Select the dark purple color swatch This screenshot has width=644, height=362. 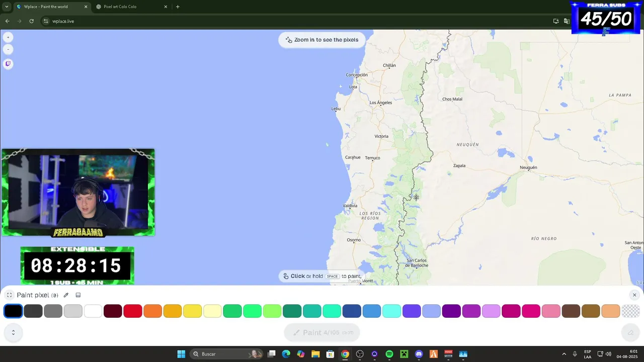pos(451,311)
